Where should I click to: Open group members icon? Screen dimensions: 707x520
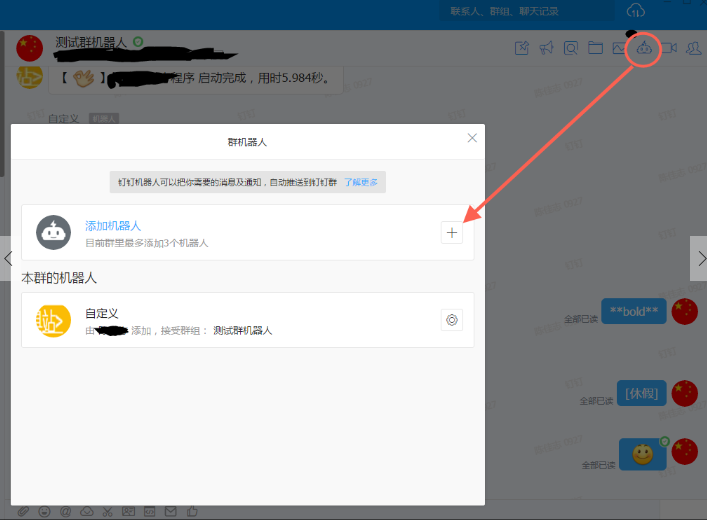pos(693,48)
